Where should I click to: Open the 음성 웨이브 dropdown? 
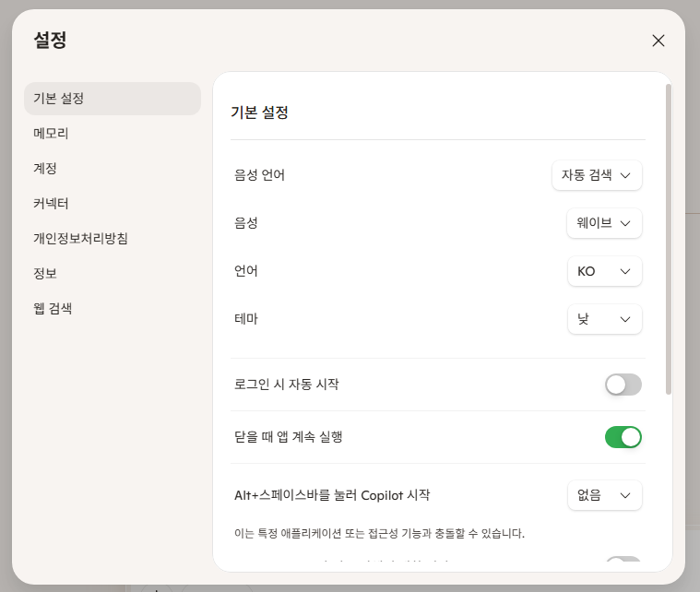click(604, 223)
